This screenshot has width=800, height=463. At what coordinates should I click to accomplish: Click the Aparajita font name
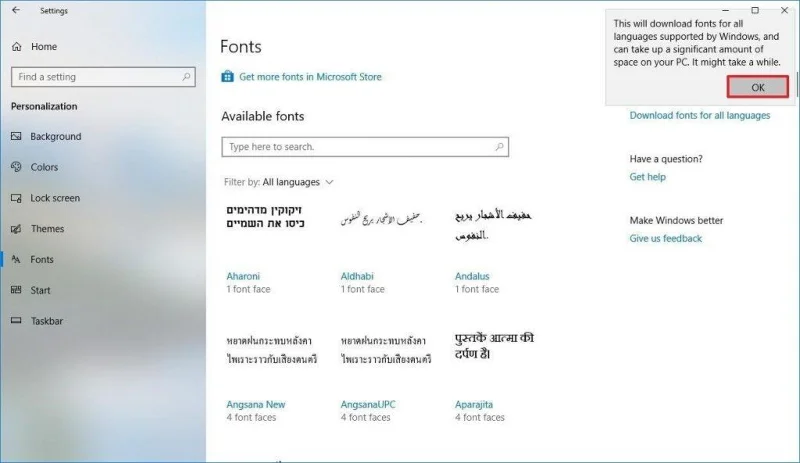(474, 404)
